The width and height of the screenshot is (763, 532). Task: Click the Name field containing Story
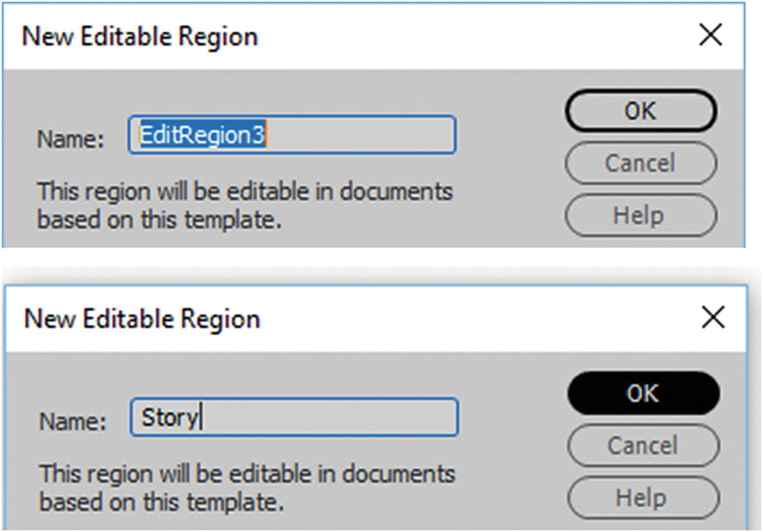[293, 418]
